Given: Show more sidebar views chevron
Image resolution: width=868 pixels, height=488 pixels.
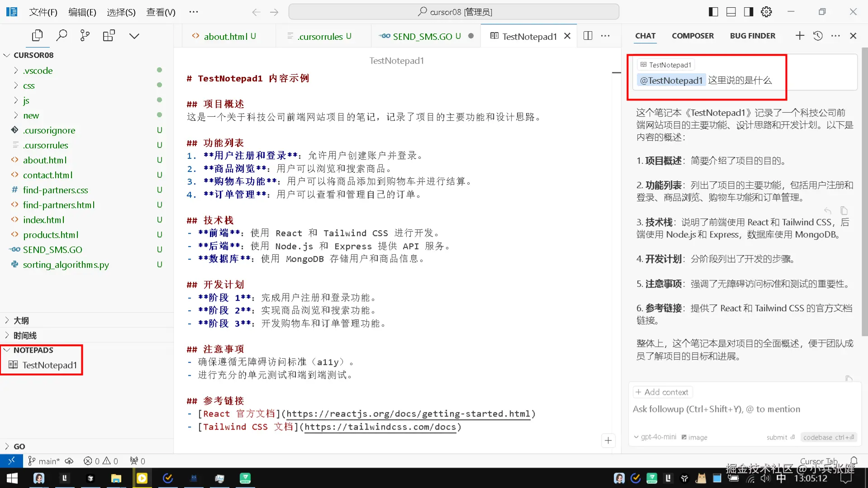Looking at the screenshot, I should [134, 36].
